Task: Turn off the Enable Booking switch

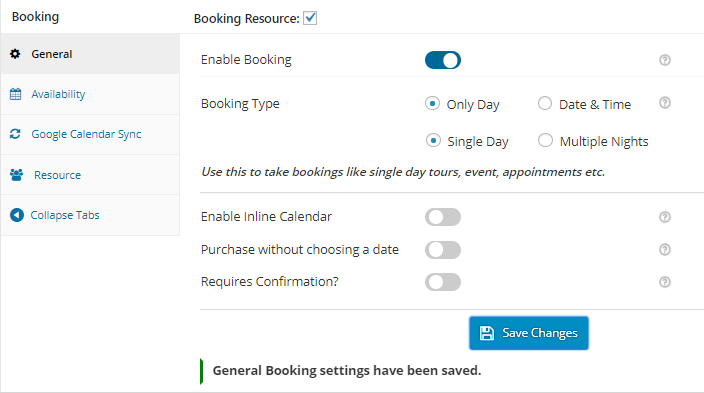Action: point(443,60)
